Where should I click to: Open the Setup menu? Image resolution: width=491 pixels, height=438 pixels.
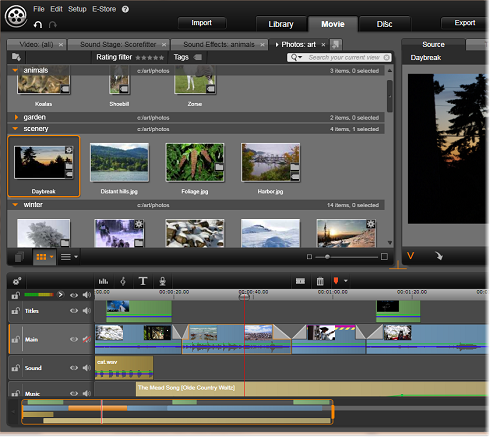point(77,9)
